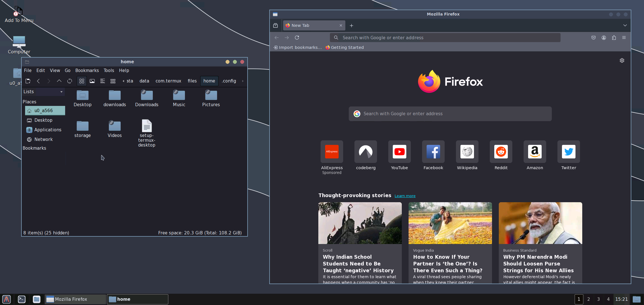Click the Learn more link
644x305 pixels.
(405, 196)
